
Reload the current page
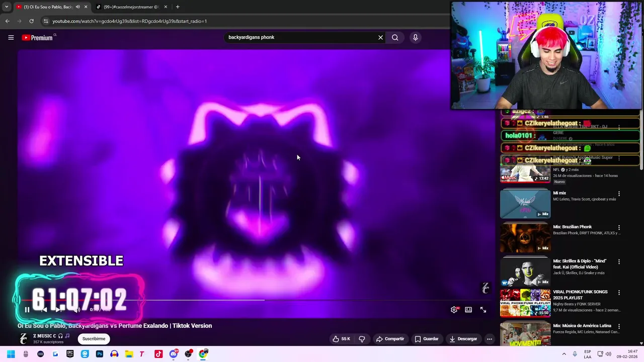[31, 21]
